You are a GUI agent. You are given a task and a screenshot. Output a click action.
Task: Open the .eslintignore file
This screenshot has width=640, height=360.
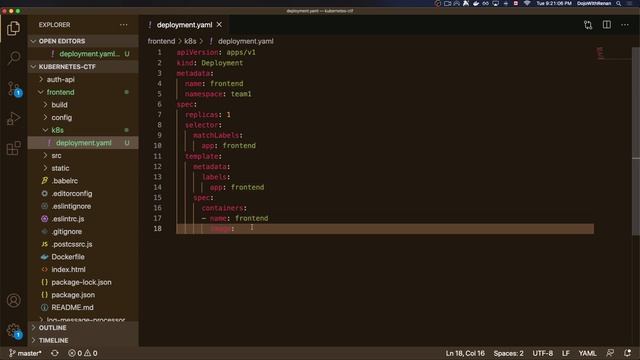tap(83, 206)
